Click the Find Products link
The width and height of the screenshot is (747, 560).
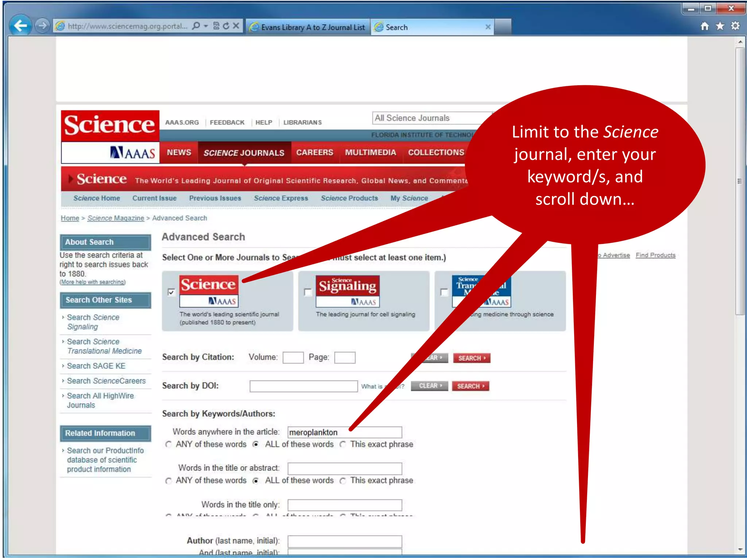pos(655,255)
